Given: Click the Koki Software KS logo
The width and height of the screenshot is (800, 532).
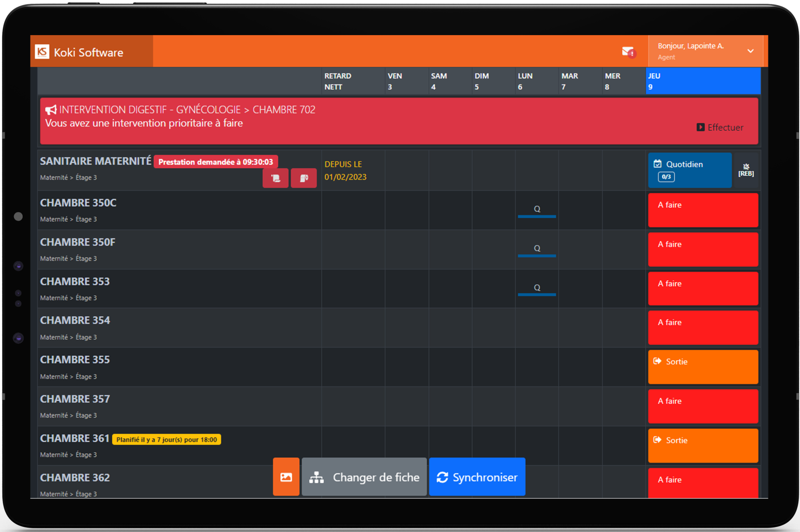Looking at the screenshot, I should [x=42, y=51].
